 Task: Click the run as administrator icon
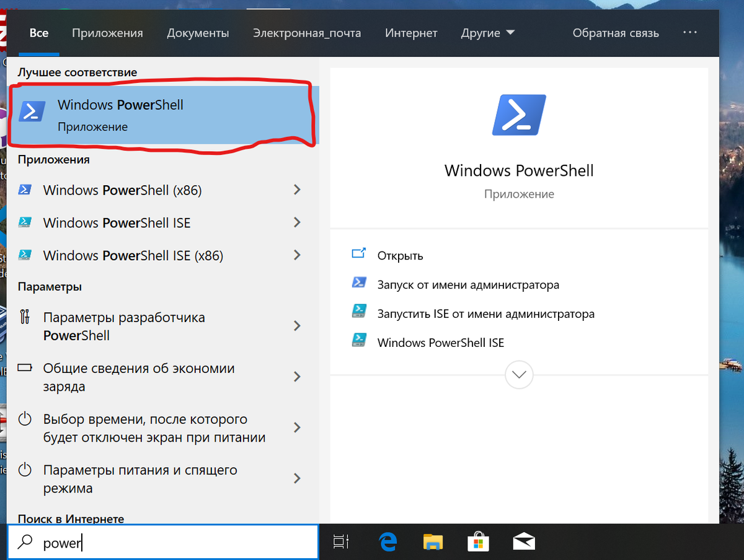[x=359, y=282]
